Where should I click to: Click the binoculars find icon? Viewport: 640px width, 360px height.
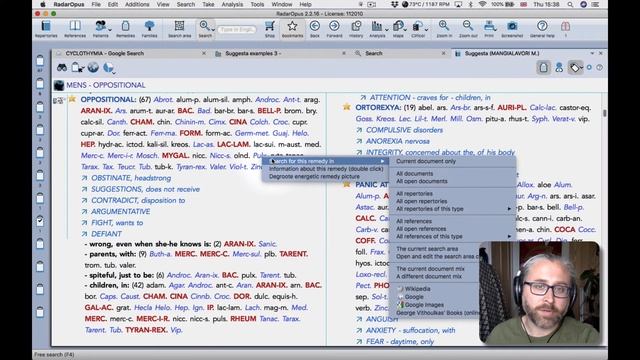click(x=62, y=68)
